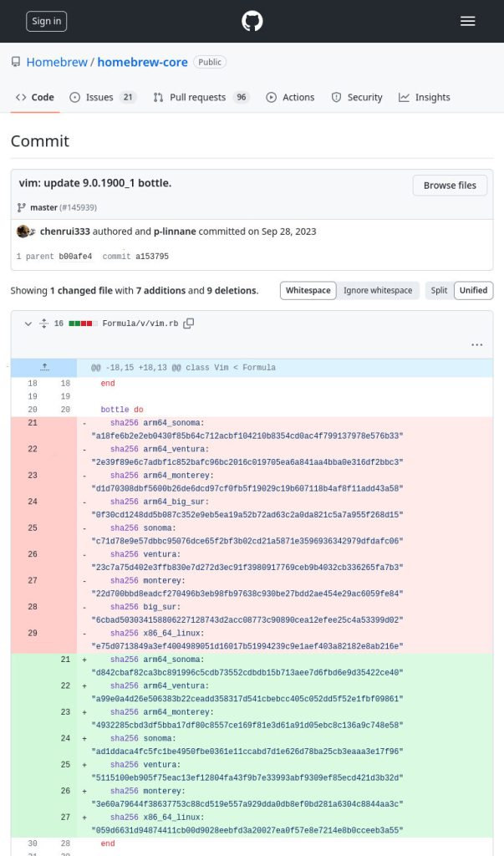Switch to Split diff view
Image resolution: width=504 pixels, height=856 pixels.
[x=439, y=290]
